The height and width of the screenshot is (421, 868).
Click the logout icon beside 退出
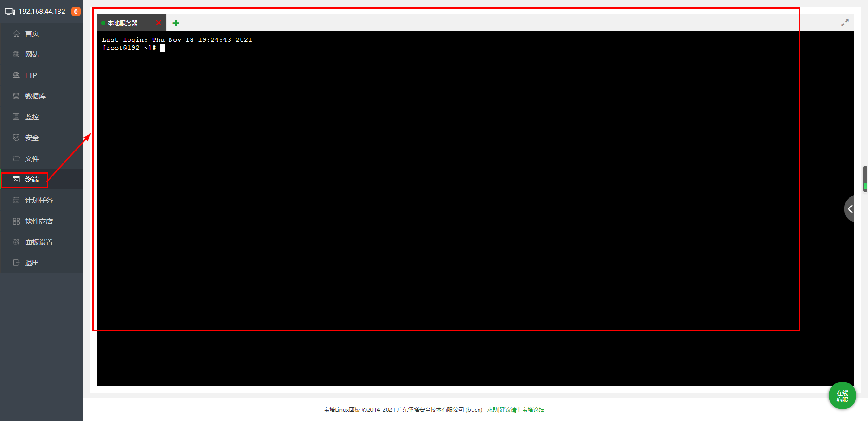pyautogui.click(x=16, y=263)
